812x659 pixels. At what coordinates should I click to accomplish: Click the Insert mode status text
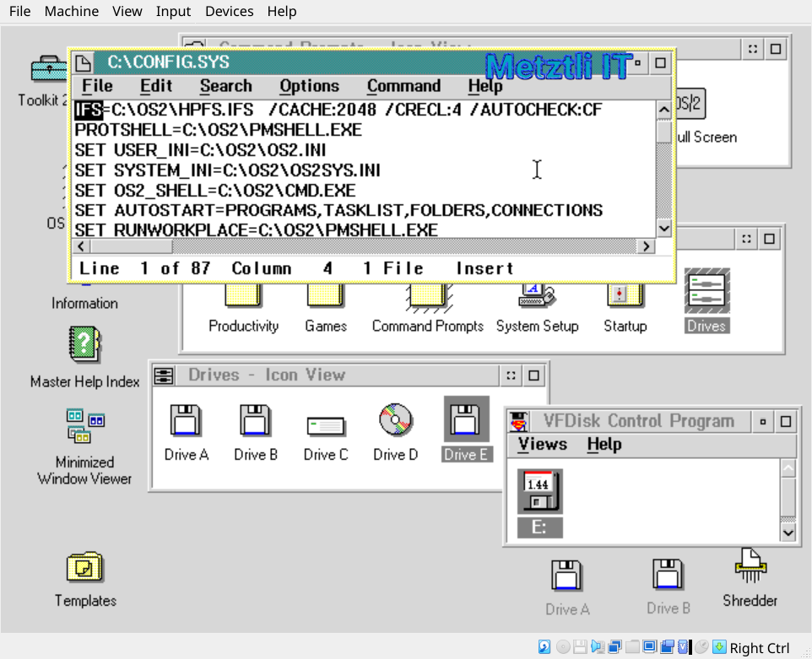pyautogui.click(x=484, y=268)
